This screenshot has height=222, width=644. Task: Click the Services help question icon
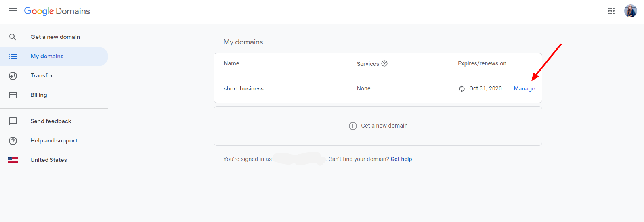pyautogui.click(x=384, y=63)
